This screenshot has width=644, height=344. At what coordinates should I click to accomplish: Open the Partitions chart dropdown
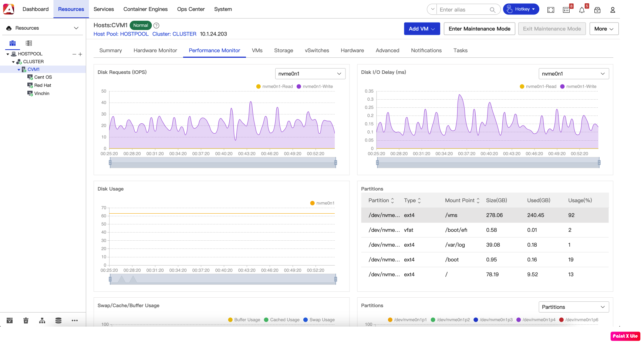point(574,307)
